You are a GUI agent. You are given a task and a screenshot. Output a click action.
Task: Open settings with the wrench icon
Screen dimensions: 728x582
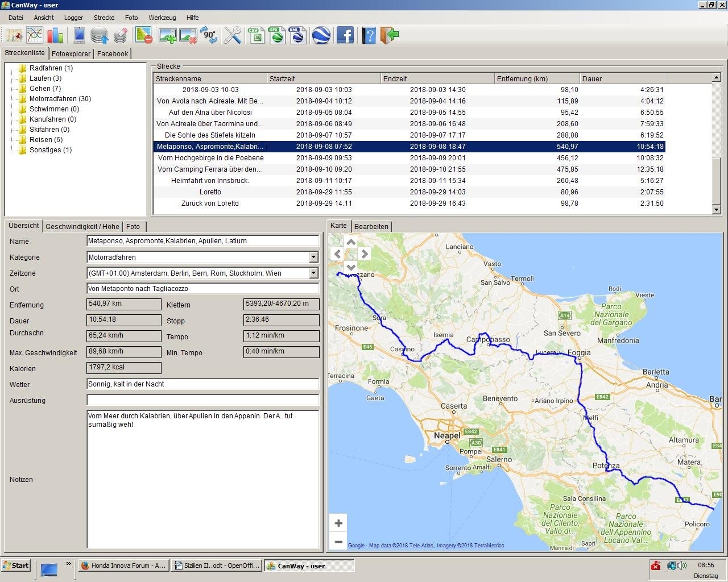coord(233,36)
